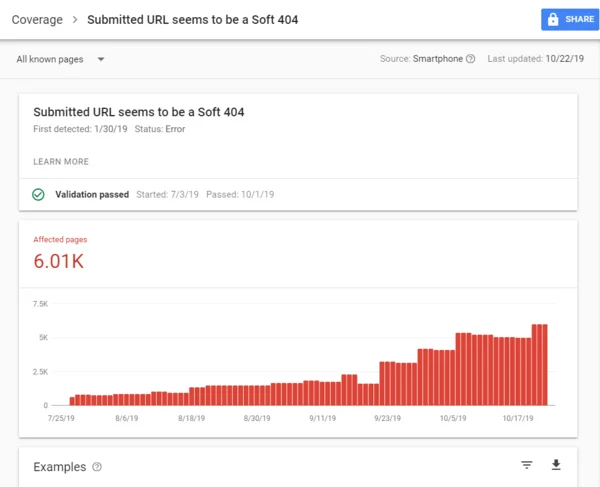Click the First detected 1/30/19 text

point(80,129)
